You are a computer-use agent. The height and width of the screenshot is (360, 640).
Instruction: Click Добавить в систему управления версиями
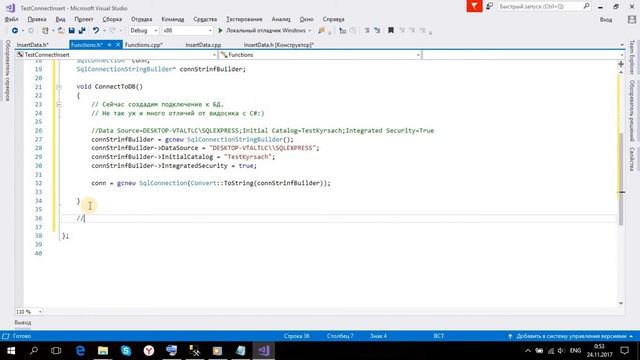point(571,336)
